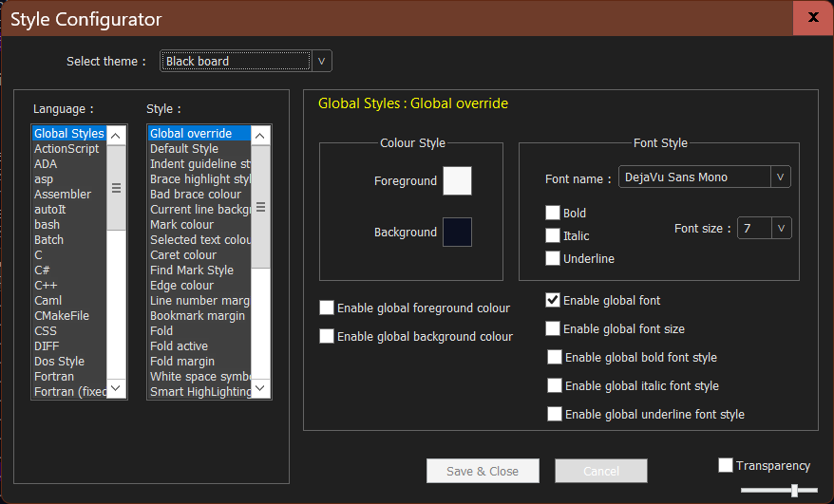Select Fold margin in Style list
The width and height of the screenshot is (834, 504).
point(199,361)
